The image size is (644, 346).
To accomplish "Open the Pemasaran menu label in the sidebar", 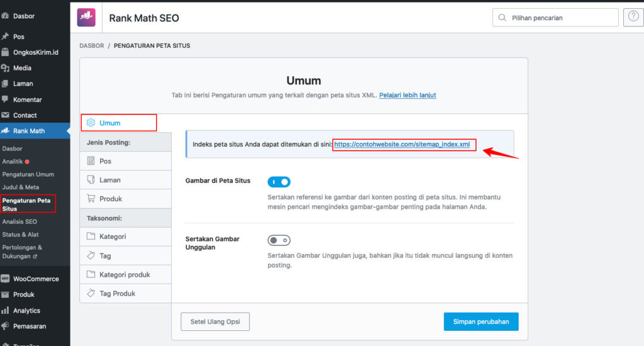I will click(30, 326).
